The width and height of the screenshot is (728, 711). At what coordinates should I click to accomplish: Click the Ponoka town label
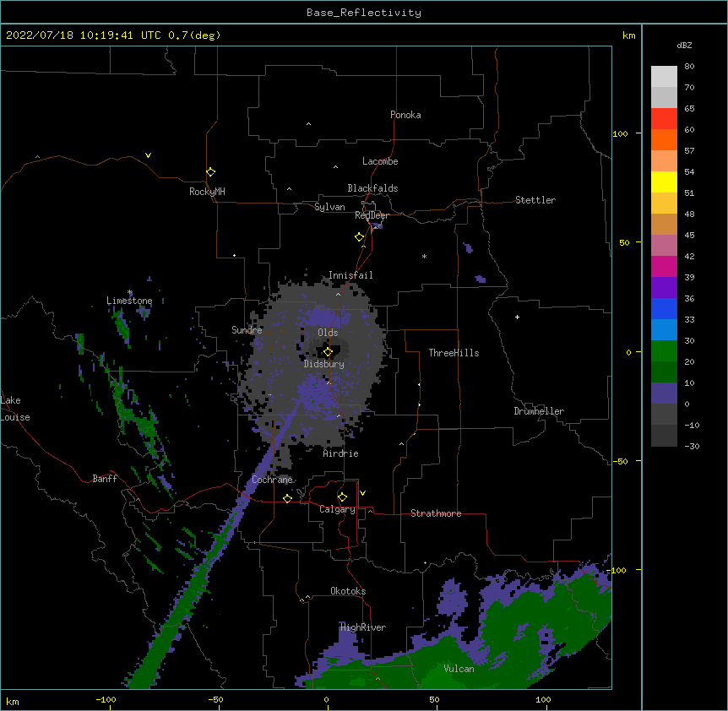[405, 115]
